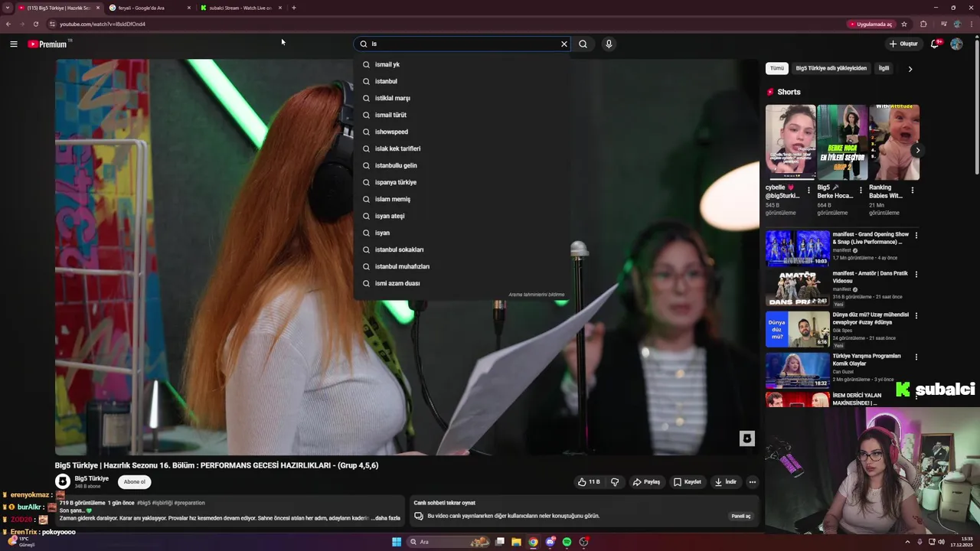Download the video with İndir
Viewport: 980px width, 551px height.
(725, 482)
